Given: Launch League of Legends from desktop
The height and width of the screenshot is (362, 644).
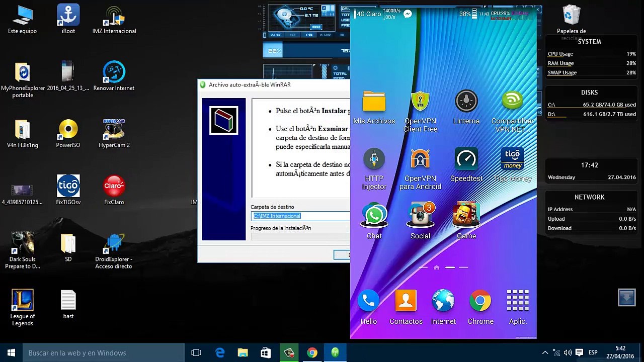Looking at the screenshot, I should click(23, 308).
